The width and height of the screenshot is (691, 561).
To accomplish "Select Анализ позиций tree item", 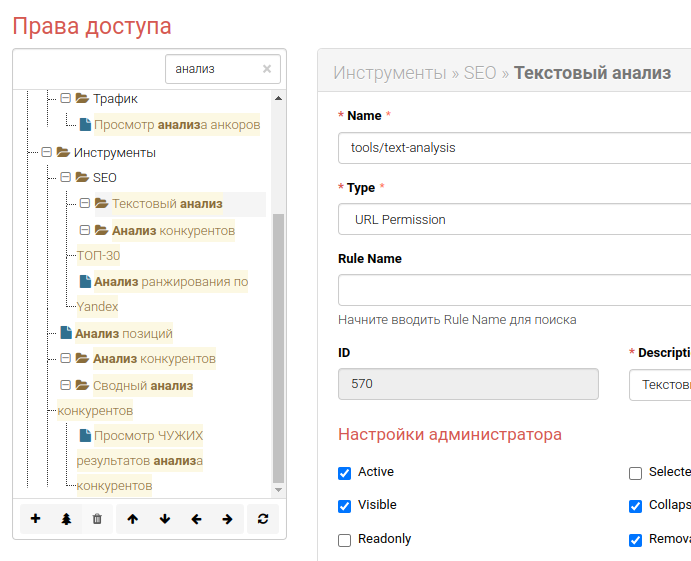I will (x=123, y=333).
